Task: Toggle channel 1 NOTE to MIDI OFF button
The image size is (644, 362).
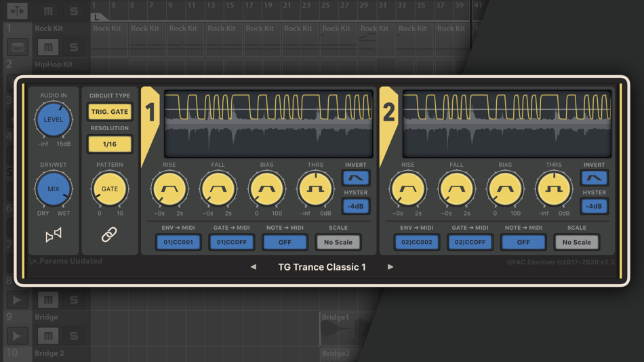Action: pos(285,242)
